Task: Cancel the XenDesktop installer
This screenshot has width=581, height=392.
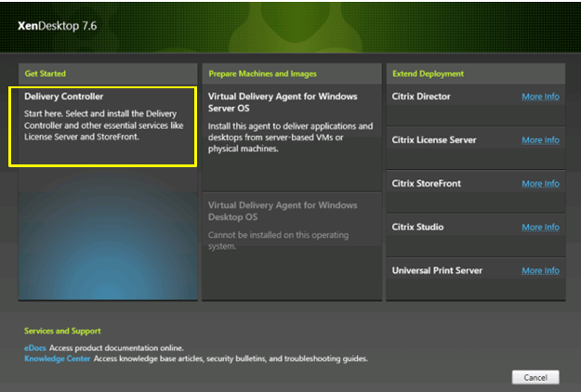Action: [535, 377]
